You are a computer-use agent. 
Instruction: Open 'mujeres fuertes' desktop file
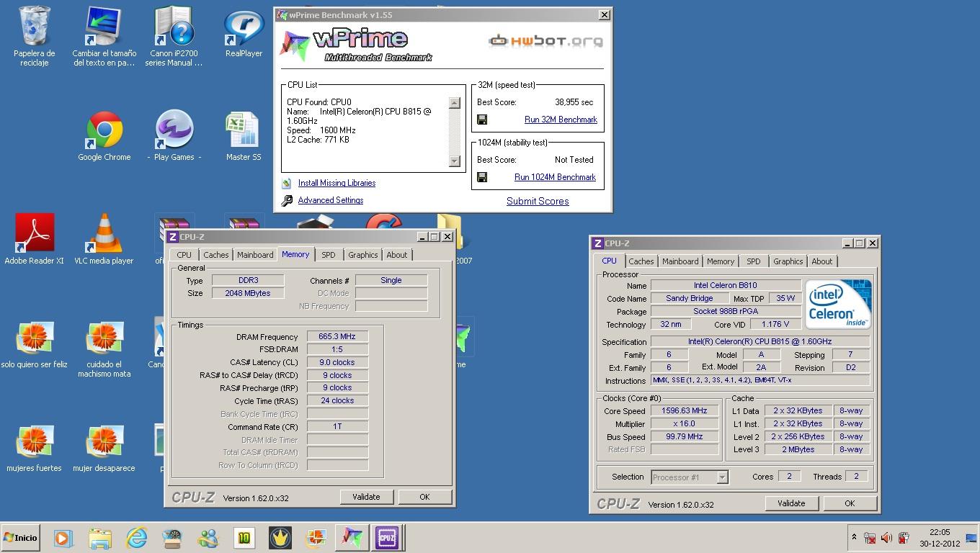34,448
